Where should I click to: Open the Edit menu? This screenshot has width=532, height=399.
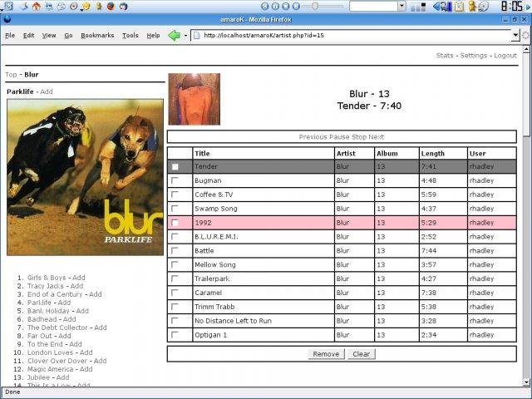click(x=28, y=35)
